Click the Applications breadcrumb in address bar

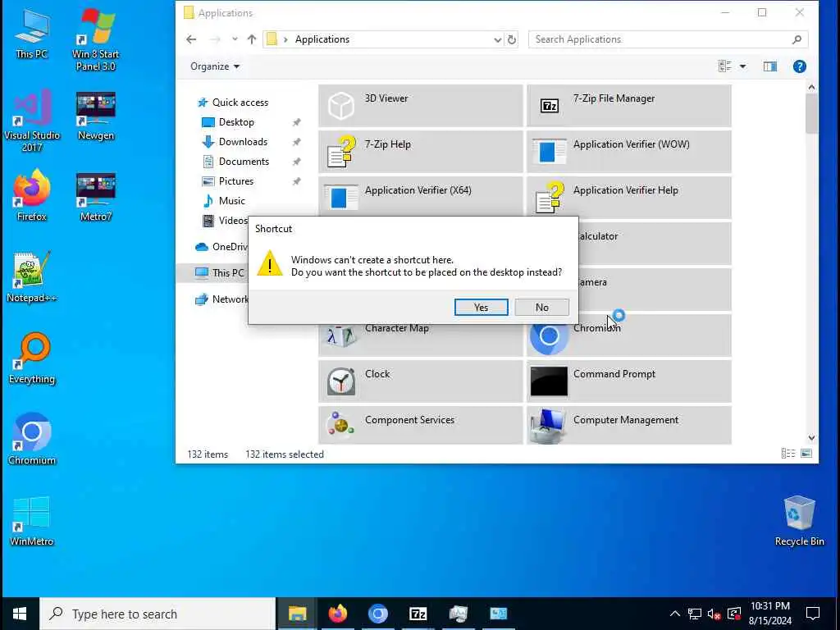point(322,39)
